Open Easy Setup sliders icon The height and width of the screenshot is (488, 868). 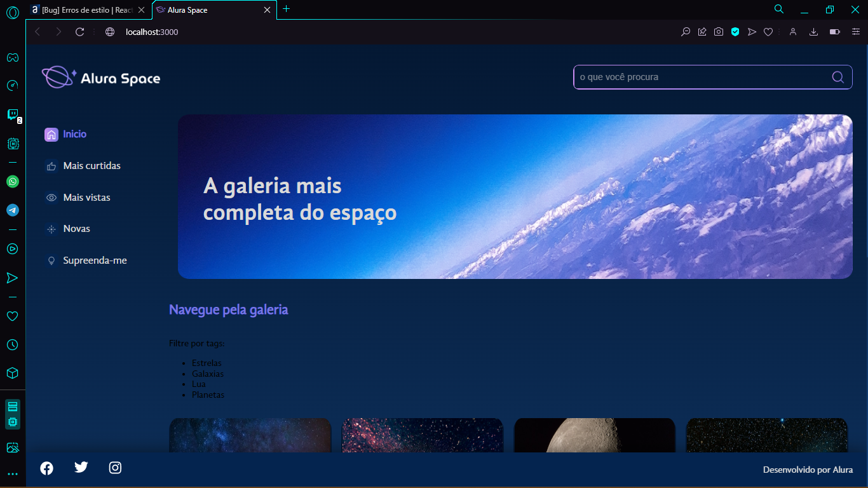pyautogui.click(x=856, y=32)
